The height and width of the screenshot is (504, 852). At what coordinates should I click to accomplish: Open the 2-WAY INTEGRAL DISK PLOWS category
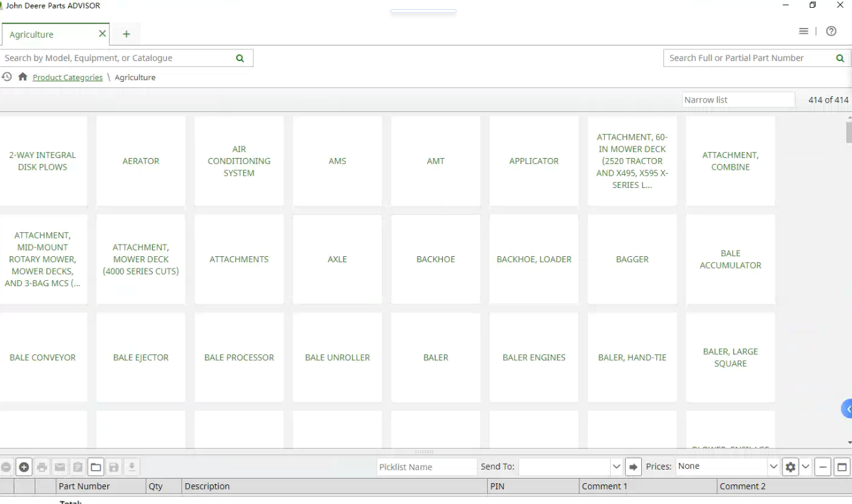[43, 161]
